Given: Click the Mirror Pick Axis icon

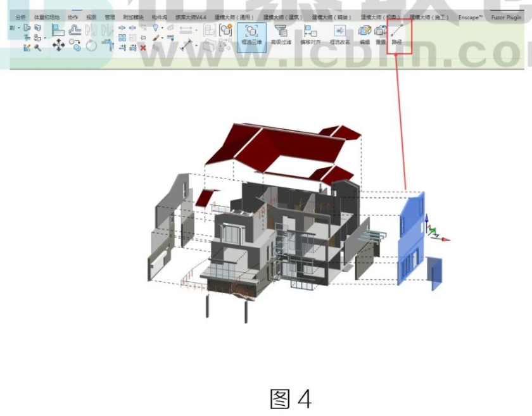Looking at the screenshot, I should click(90, 30).
